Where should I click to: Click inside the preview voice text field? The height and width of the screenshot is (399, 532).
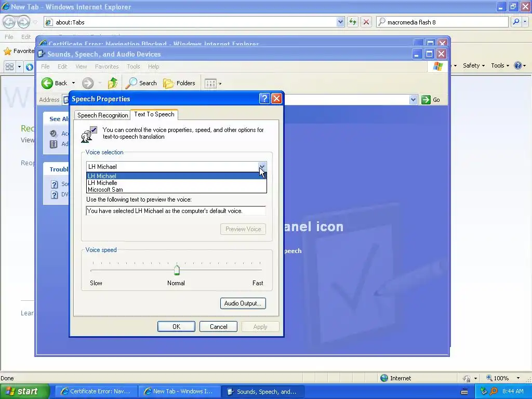(x=176, y=211)
